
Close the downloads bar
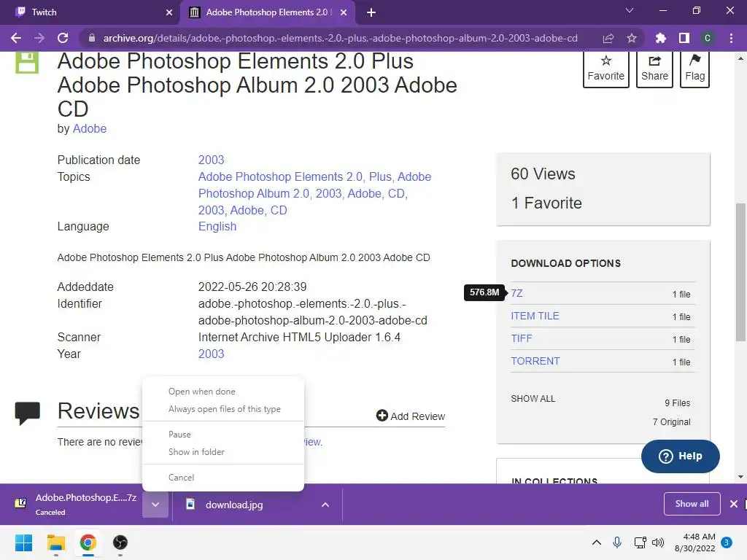point(734,504)
